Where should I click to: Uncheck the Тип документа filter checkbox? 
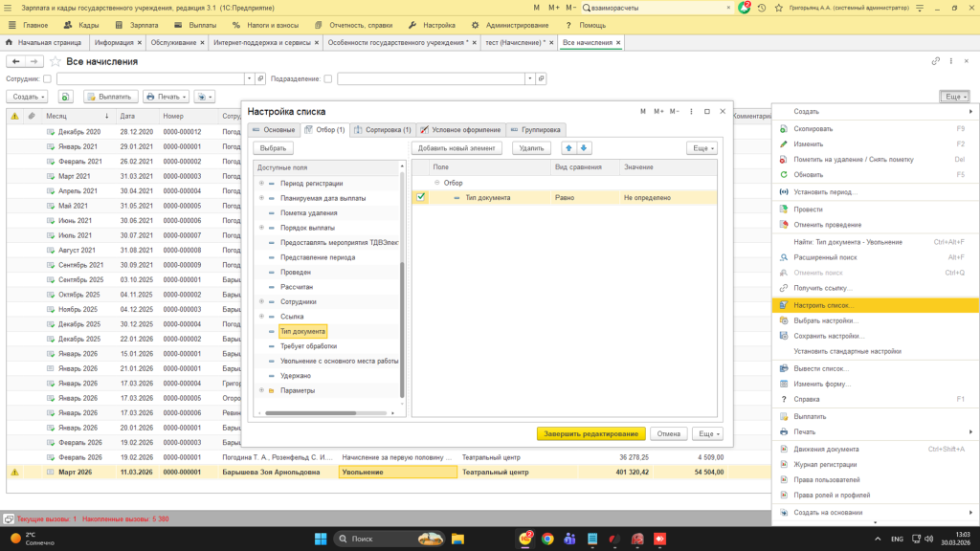pyautogui.click(x=421, y=197)
